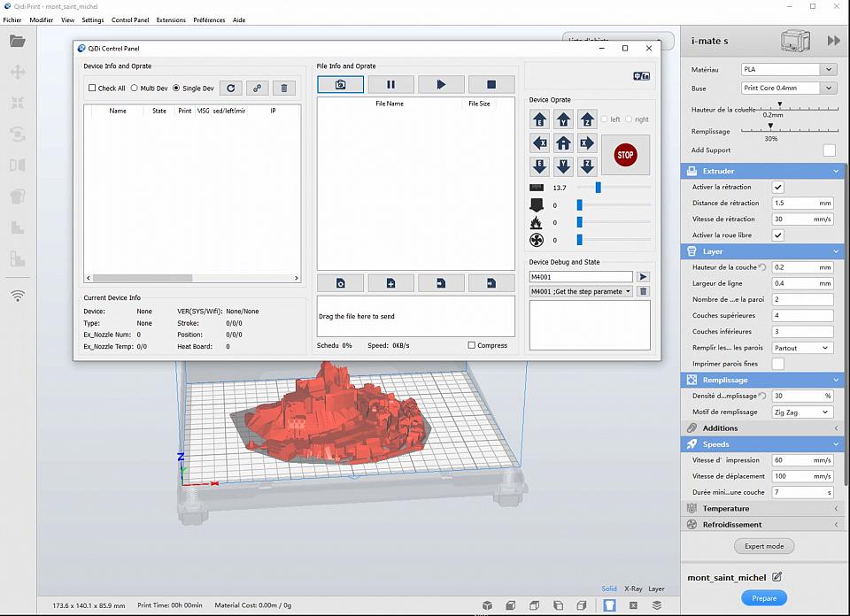Open the Control Panel menu
The image size is (850, 616).
(x=130, y=20)
